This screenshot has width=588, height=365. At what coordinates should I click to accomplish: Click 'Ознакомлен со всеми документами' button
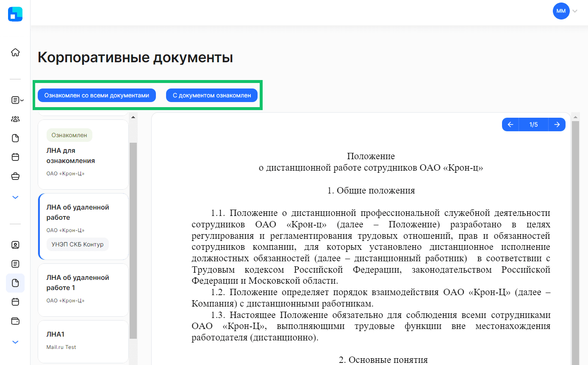pos(97,96)
